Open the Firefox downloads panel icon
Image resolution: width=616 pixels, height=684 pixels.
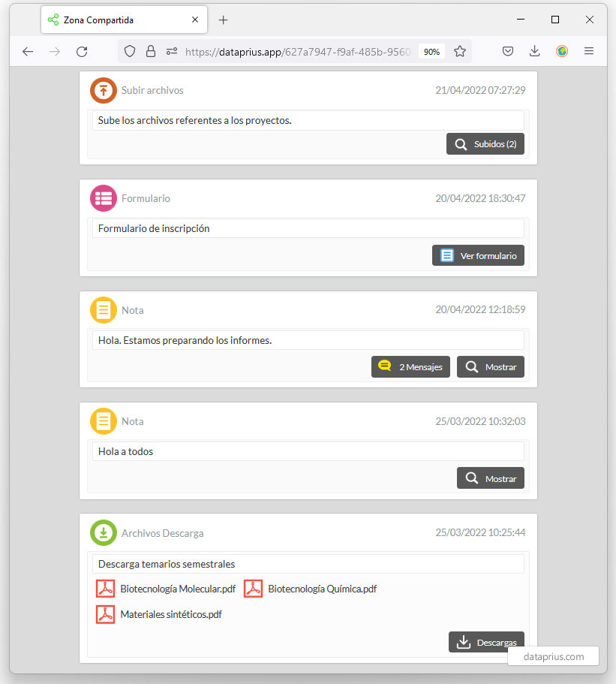coord(534,52)
